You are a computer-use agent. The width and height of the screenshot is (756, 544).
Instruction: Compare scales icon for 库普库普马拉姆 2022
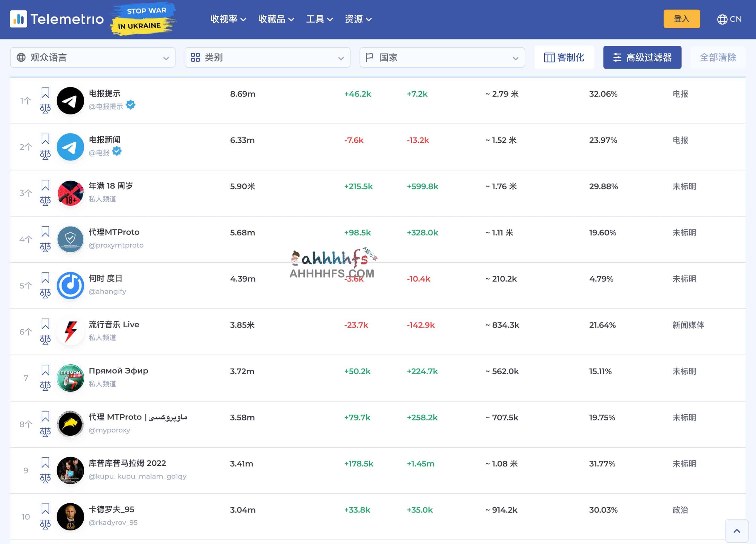click(x=45, y=478)
